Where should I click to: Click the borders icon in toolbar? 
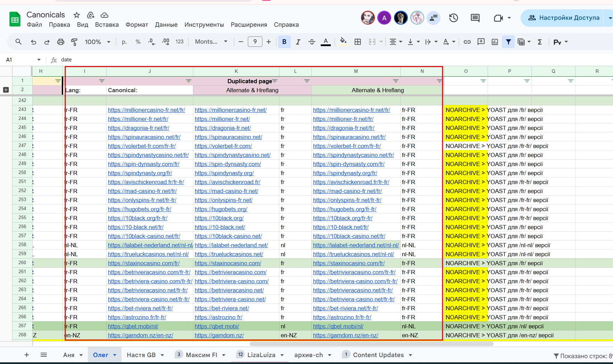click(x=358, y=42)
